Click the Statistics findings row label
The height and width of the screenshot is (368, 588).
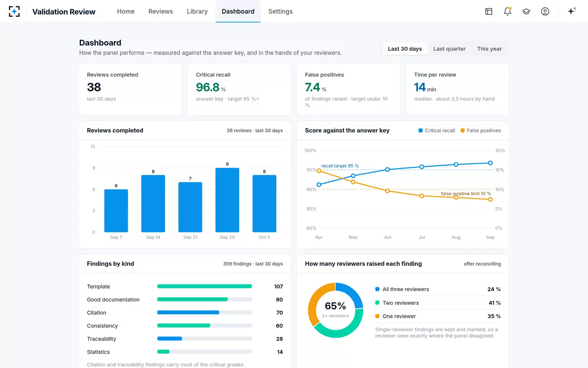pos(98,352)
